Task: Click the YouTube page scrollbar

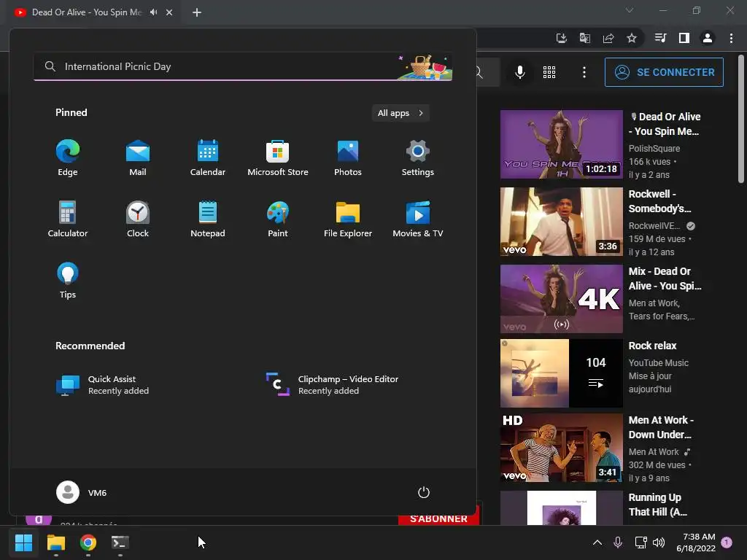Action: (x=741, y=119)
